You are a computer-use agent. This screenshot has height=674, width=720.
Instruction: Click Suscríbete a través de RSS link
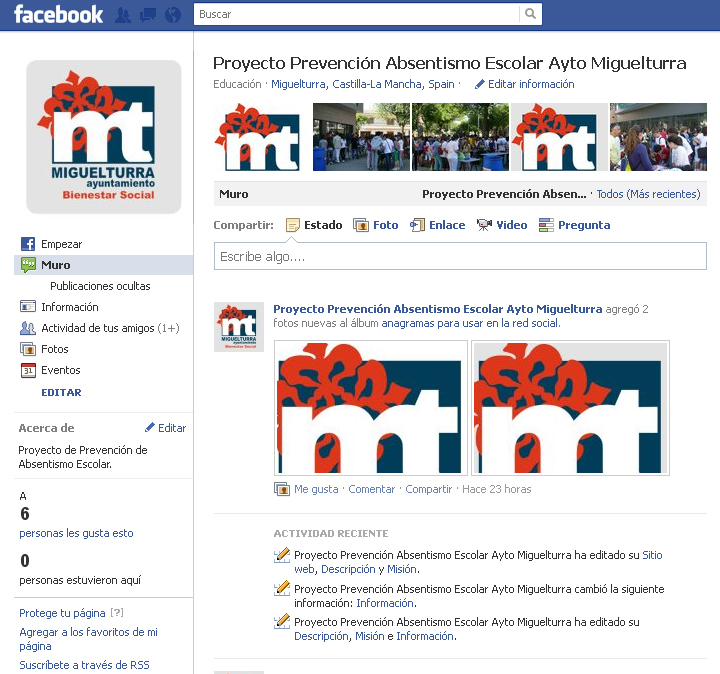pos(84,665)
